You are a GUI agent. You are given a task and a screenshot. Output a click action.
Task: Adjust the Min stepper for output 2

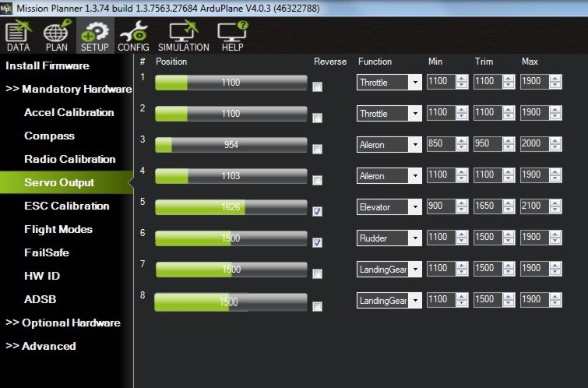coord(462,112)
